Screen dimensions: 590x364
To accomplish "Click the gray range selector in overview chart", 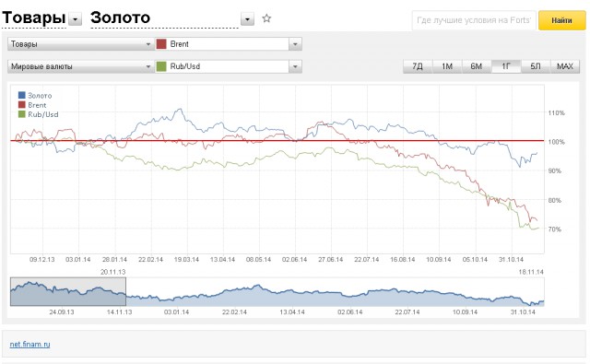I will (68, 291).
